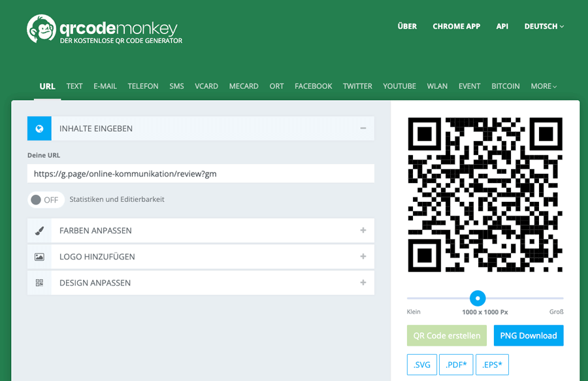588x381 pixels.
Task: Open the Deutsch language dropdown
Action: tap(544, 27)
